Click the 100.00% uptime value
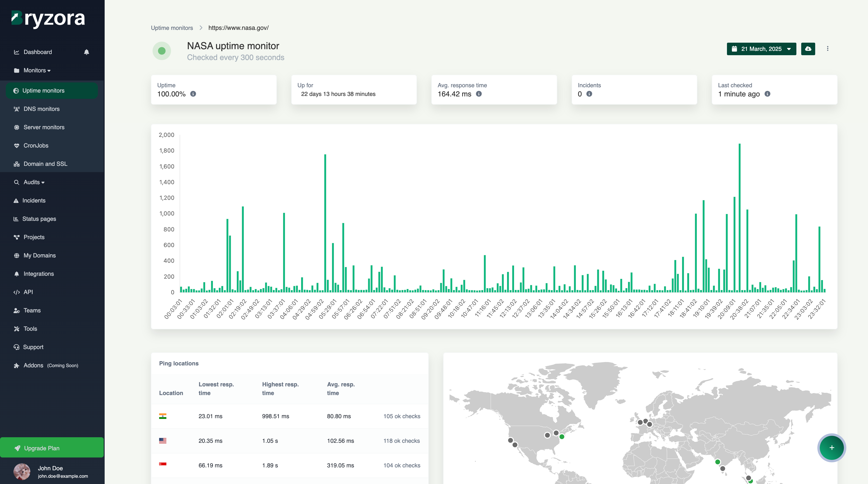This screenshot has width=868, height=484. 171,94
